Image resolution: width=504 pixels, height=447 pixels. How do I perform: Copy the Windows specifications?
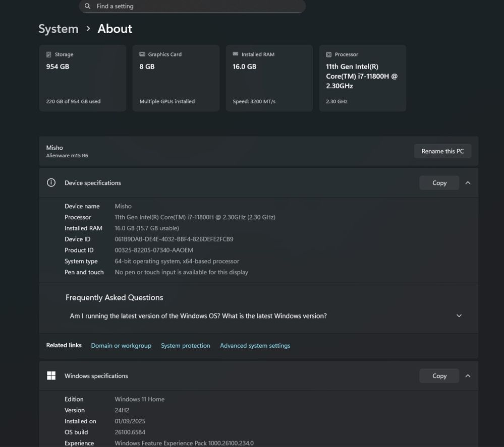(x=439, y=376)
